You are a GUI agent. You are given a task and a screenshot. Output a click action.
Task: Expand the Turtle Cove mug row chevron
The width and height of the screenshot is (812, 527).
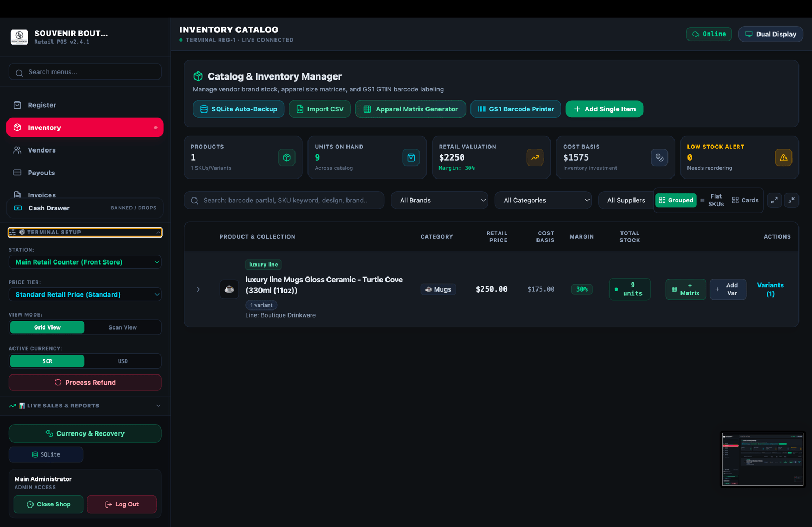[198, 289]
